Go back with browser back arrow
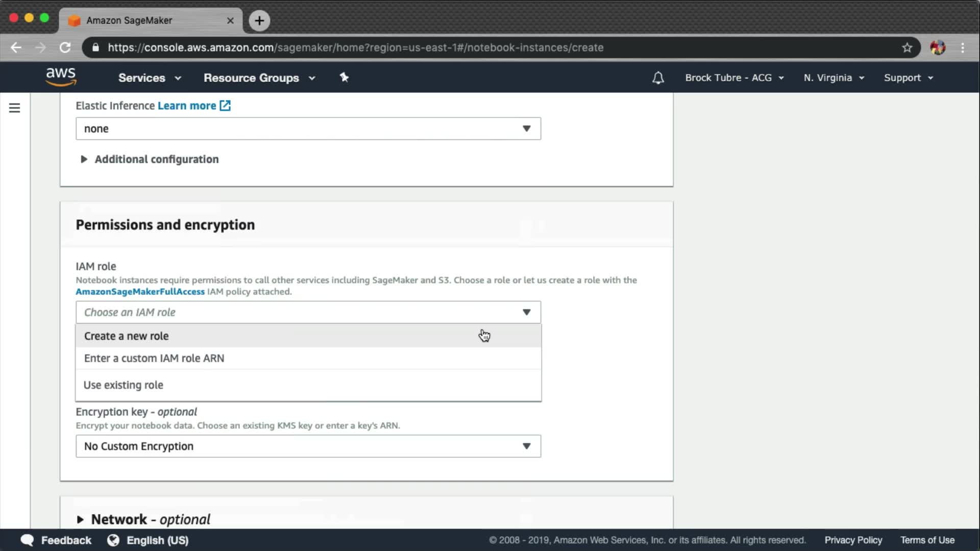Image resolution: width=980 pixels, height=551 pixels. point(16,47)
